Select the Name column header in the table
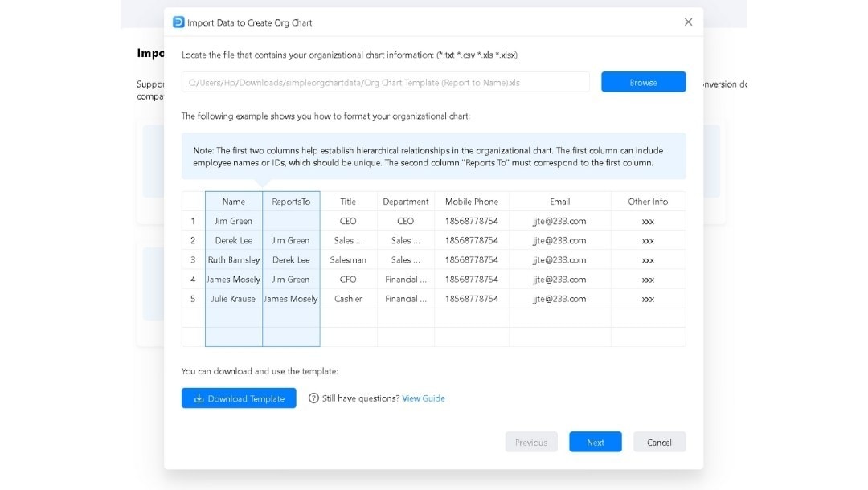This screenshot has width=868, height=490. [233, 201]
